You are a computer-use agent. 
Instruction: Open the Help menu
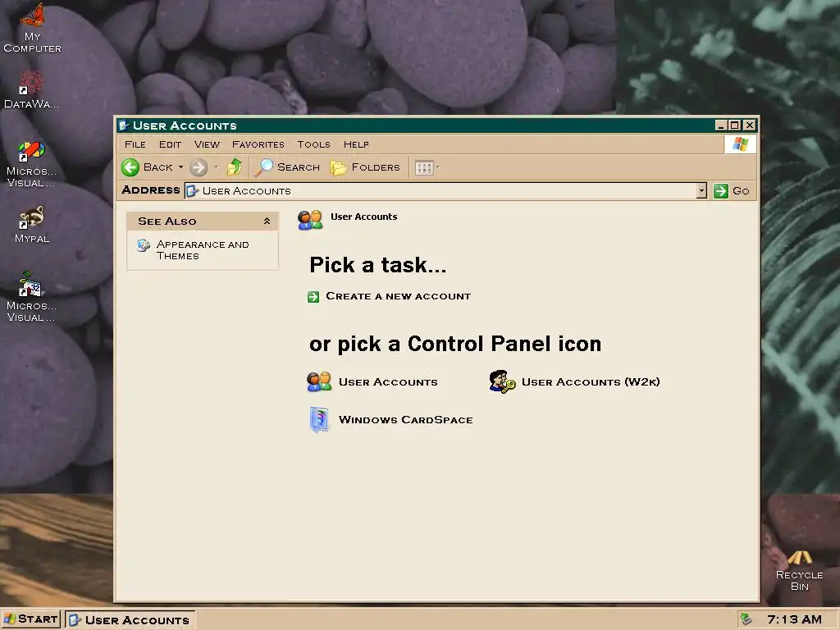pos(356,144)
